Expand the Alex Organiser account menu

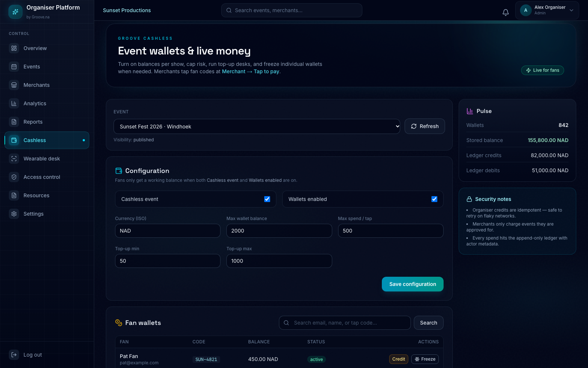tap(547, 10)
